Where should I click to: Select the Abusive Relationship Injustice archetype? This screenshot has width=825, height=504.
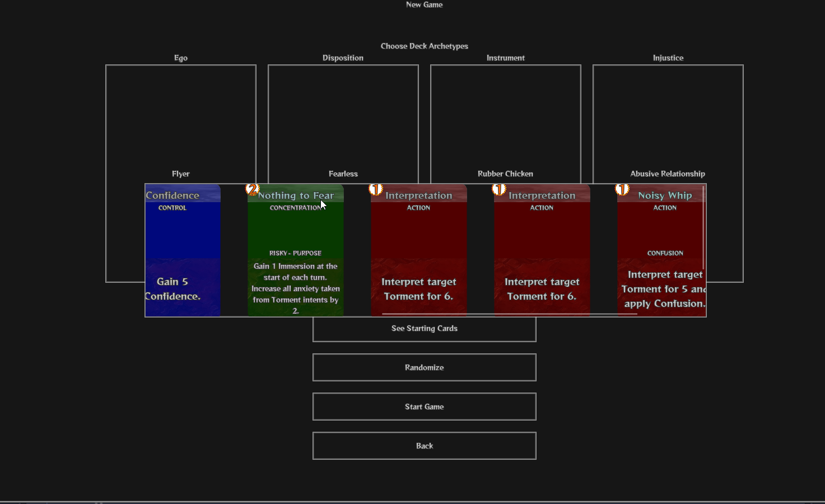point(667,174)
